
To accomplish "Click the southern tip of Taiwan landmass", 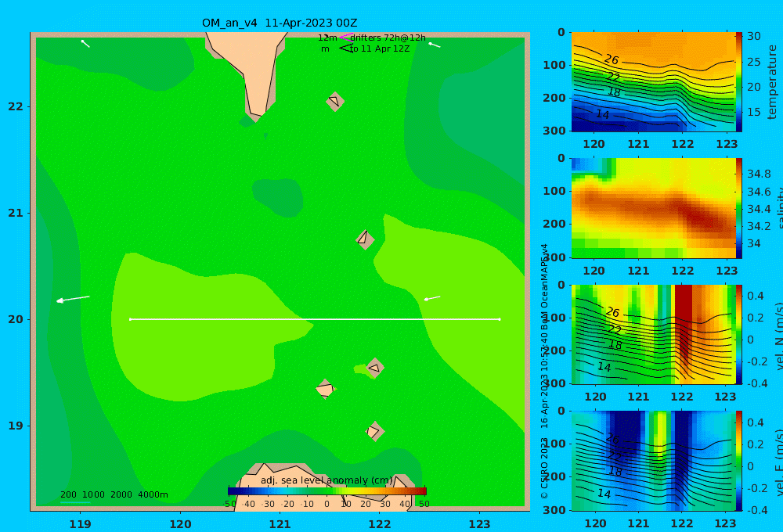I will pyautogui.click(x=256, y=116).
